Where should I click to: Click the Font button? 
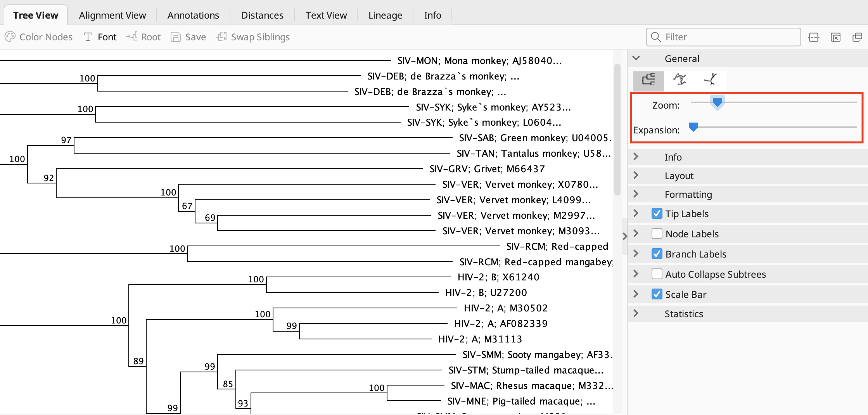[x=100, y=37]
